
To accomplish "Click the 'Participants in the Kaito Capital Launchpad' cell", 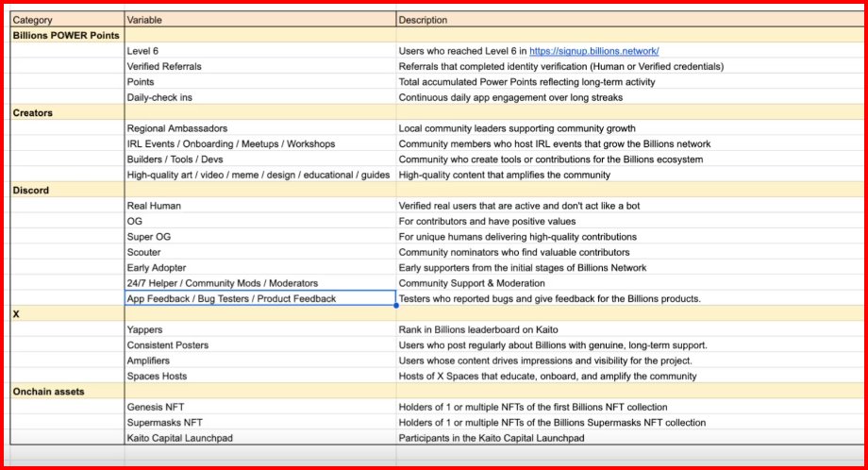I will coord(630,437).
